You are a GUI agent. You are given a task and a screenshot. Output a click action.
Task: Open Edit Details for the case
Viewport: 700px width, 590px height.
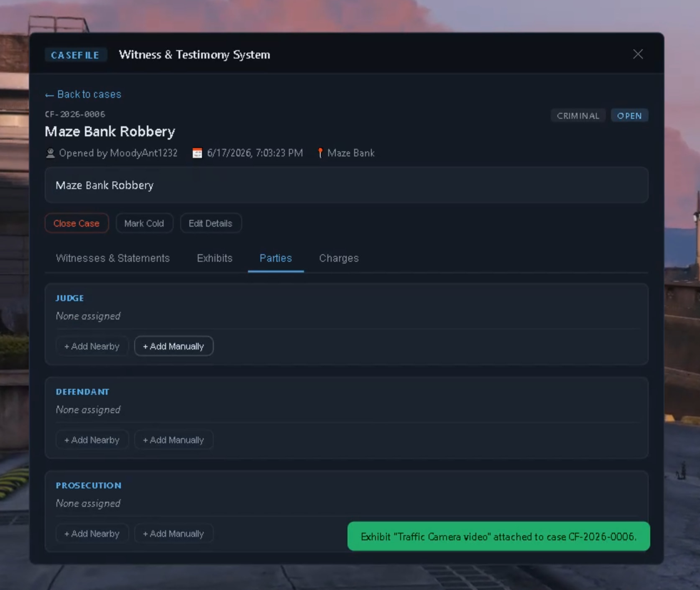tap(210, 223)
